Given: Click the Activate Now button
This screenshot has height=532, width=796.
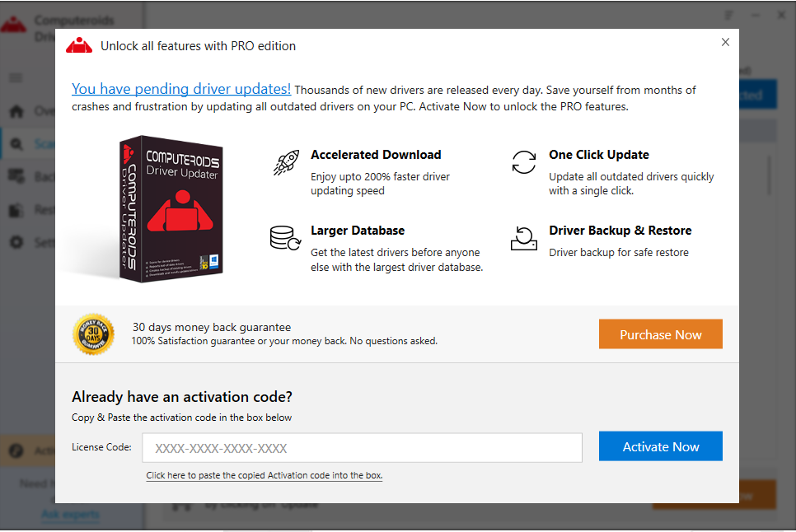Looking at the screenshot, I should pos(661,446).
